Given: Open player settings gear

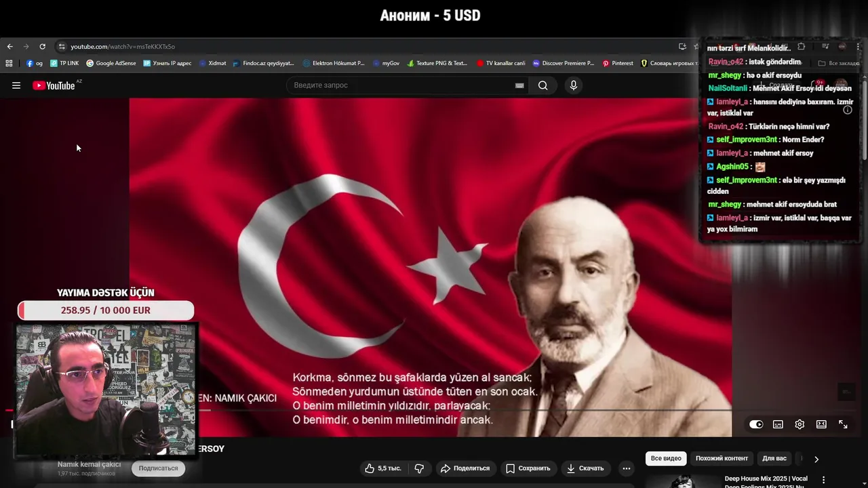Looking at the screenshot, I should coord(800,424).
